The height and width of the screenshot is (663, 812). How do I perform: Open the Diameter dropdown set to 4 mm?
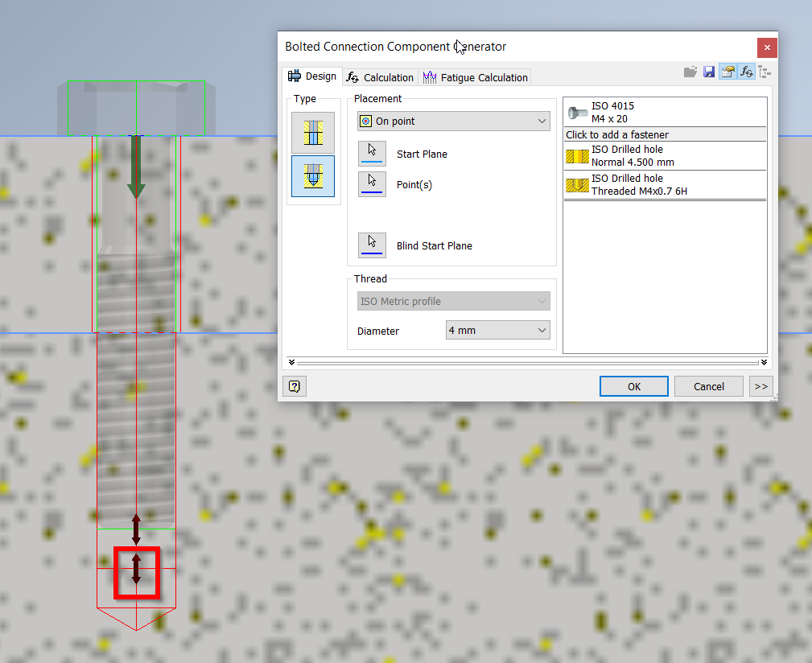coord(497,330)
